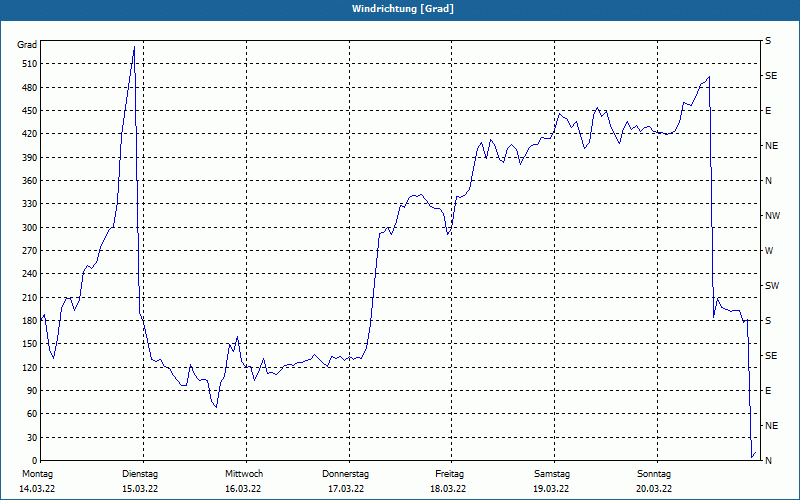
Task: Select the Dienstag day label
Action: [x=140, y=474]
